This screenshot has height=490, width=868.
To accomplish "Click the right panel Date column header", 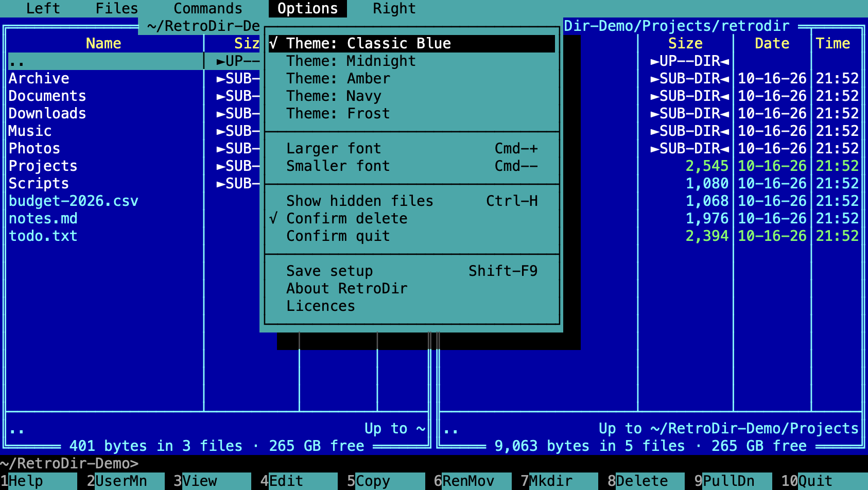I will click(772, 44).
